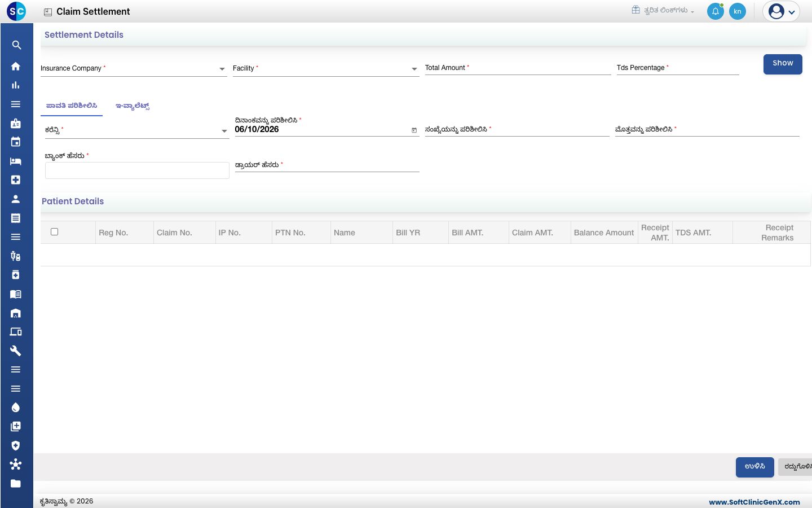Screen dimensions: 812x508
Task: Click the 'Balance Amount' column header
Action: tap(604, 233)
